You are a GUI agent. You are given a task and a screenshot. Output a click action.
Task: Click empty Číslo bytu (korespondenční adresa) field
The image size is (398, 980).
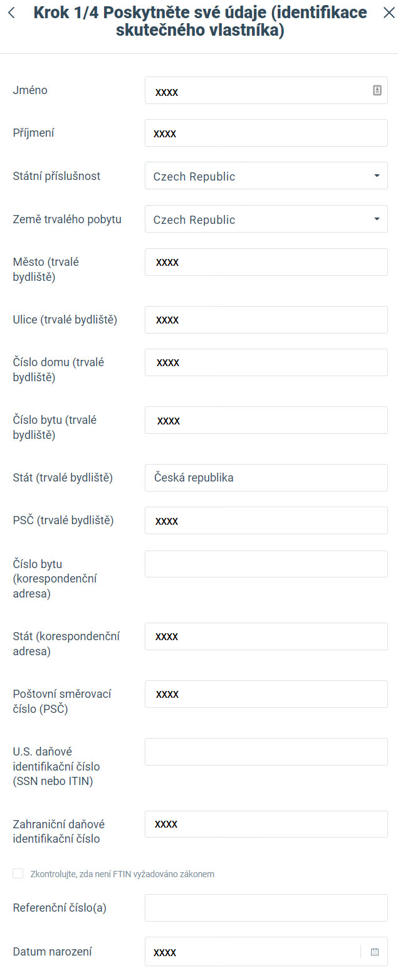click(266, 564)
